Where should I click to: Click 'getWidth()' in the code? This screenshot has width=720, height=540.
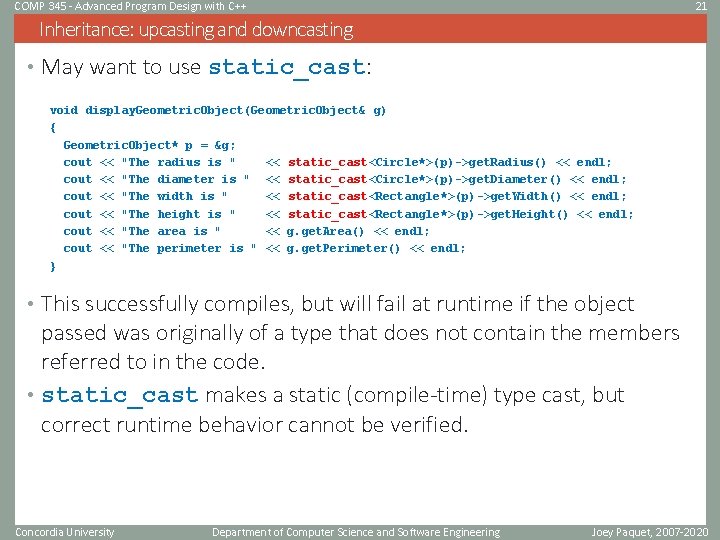[x=526, y=197]
